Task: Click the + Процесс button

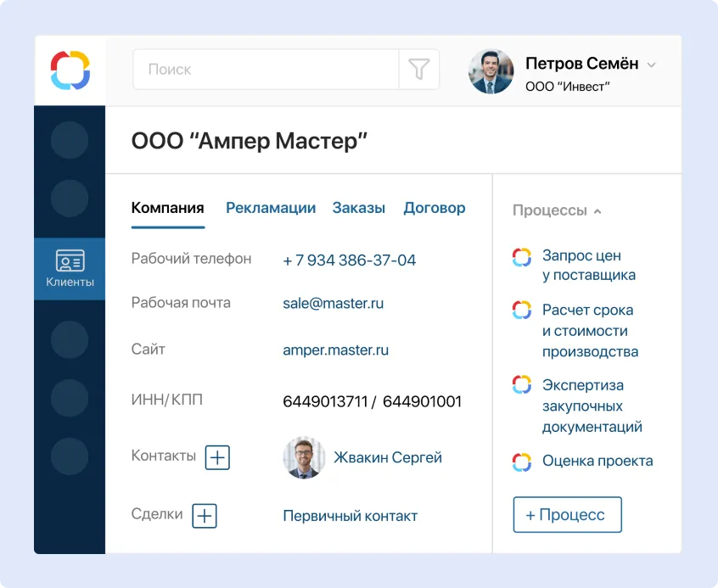Action: coord(567,514)
